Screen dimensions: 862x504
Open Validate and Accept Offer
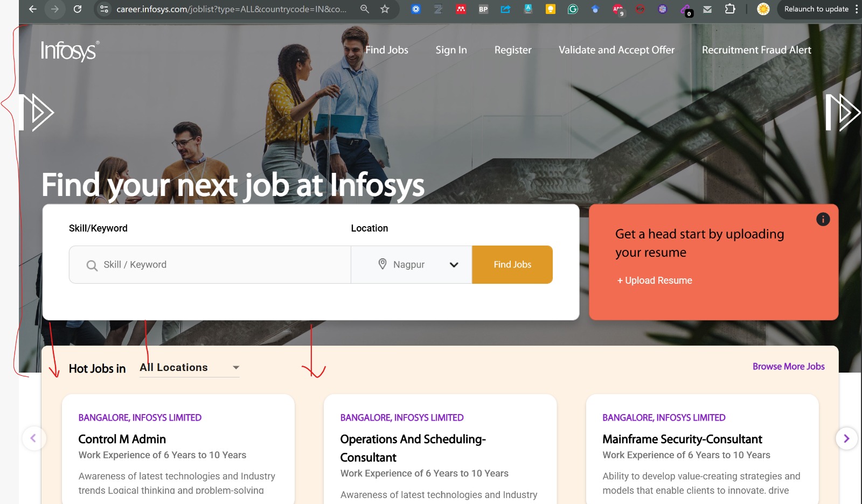coord(616,50)
